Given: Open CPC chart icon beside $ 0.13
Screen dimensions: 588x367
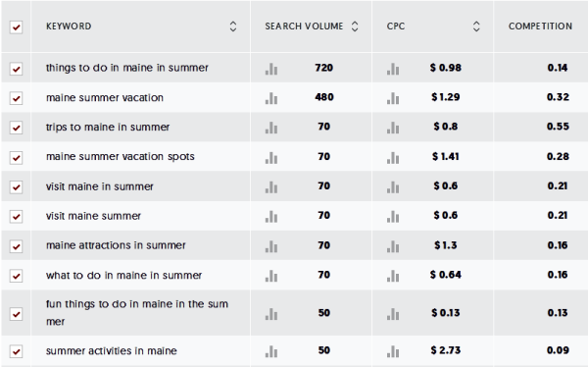Looking at the screenshot, I should (393, 314).
